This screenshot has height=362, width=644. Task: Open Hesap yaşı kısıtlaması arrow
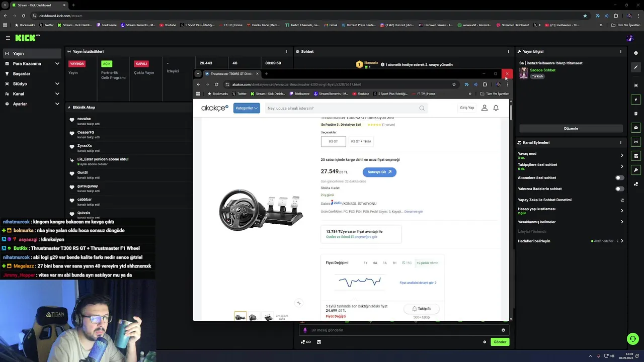pyautogui.click(x=622, y=211)
